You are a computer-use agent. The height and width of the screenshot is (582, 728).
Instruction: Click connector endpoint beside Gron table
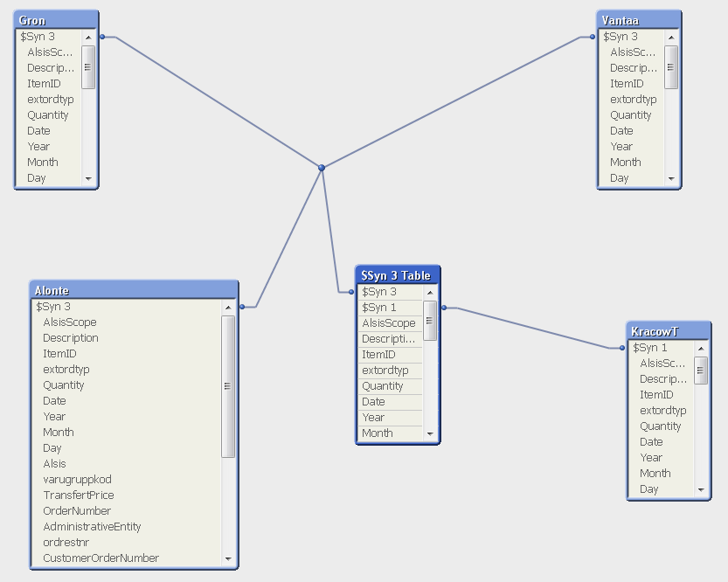102,37
